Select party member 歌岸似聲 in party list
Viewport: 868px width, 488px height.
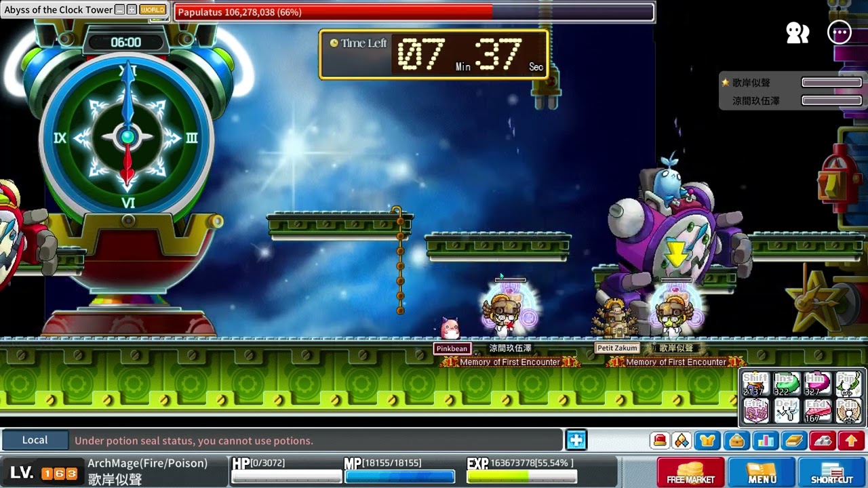pyautogui.click(x=751, y=83)
